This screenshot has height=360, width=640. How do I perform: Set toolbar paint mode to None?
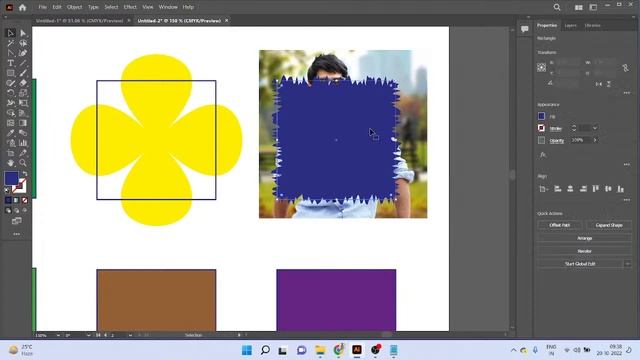click(24, 200)
